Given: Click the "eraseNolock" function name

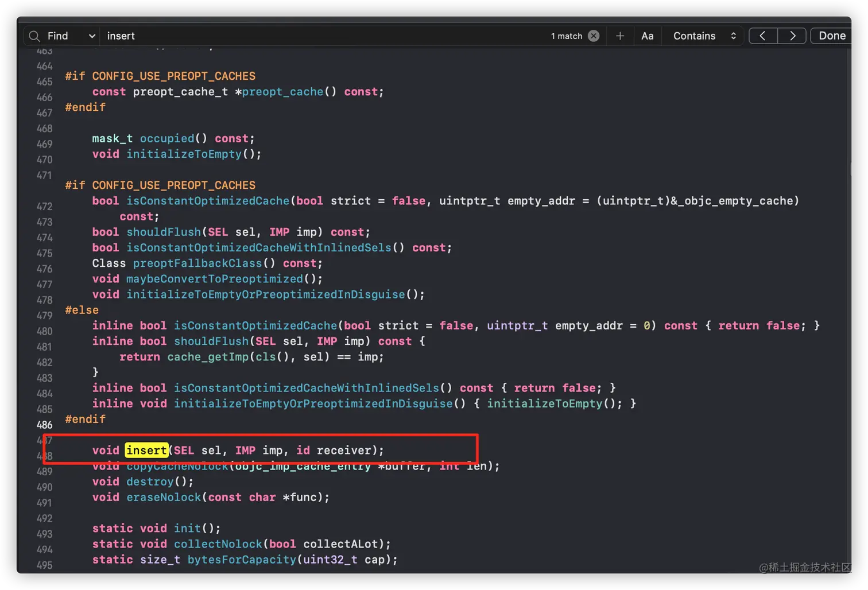Looking at the screenshot, I should click(164, 497).
